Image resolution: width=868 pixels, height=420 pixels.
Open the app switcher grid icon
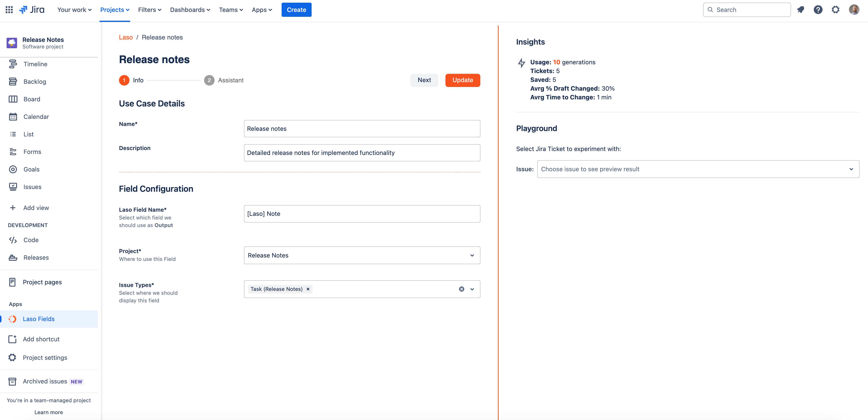[x=9, y=10]
